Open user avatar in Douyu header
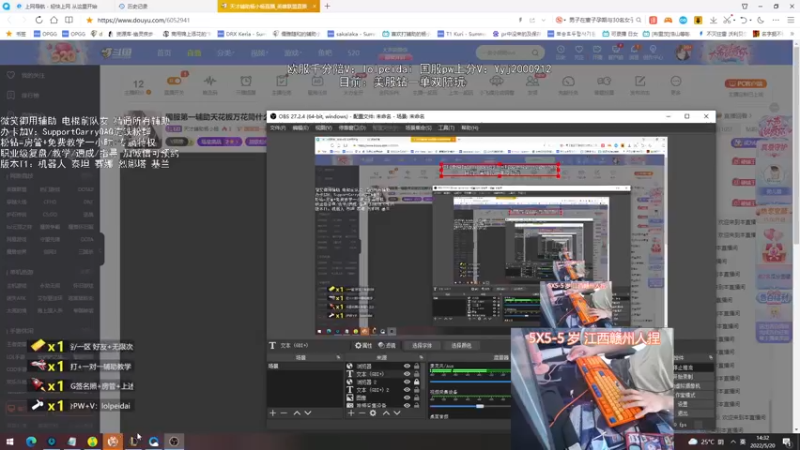800x450 pixels. (x=683, y=53)
